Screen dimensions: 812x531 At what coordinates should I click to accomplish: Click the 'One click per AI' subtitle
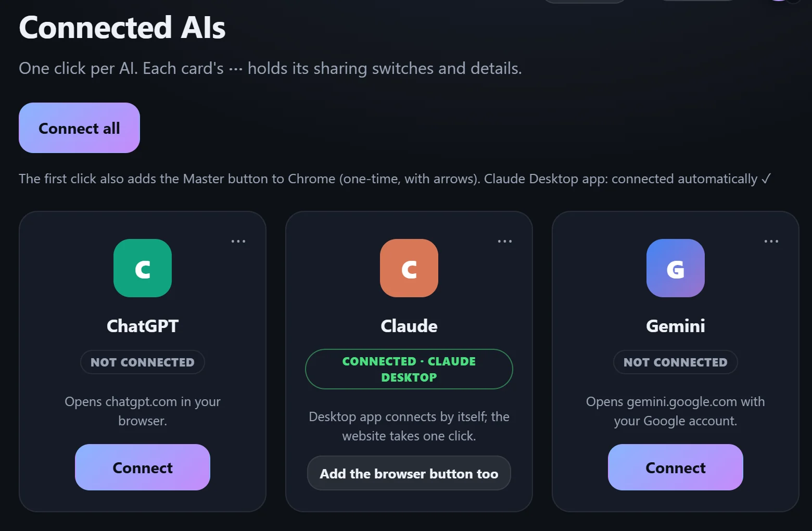point(270,68)
